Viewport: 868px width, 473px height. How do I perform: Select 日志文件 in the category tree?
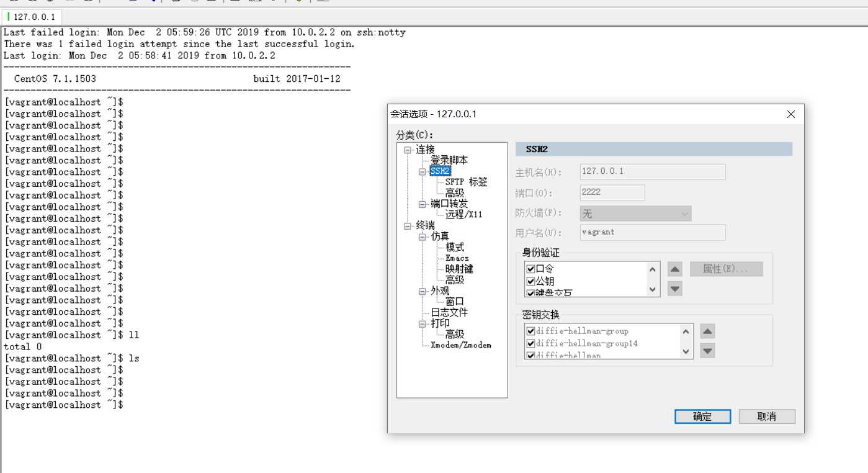click(449, 312)
